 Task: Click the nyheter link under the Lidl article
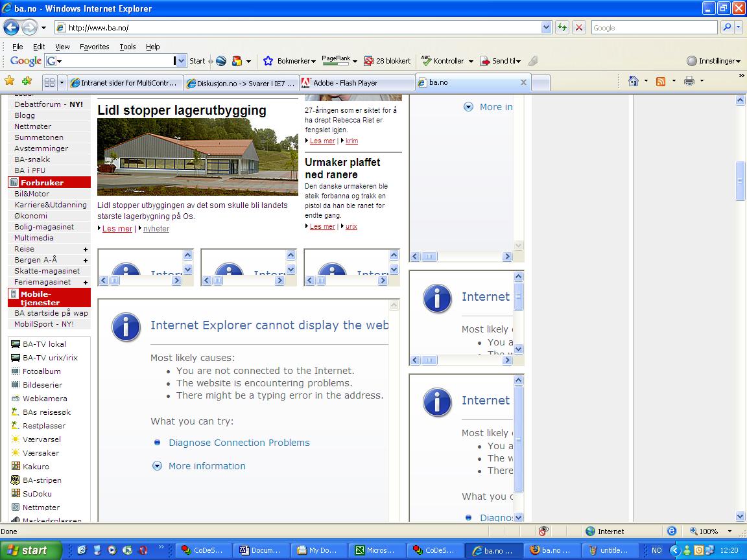click(x=156, y=229)
